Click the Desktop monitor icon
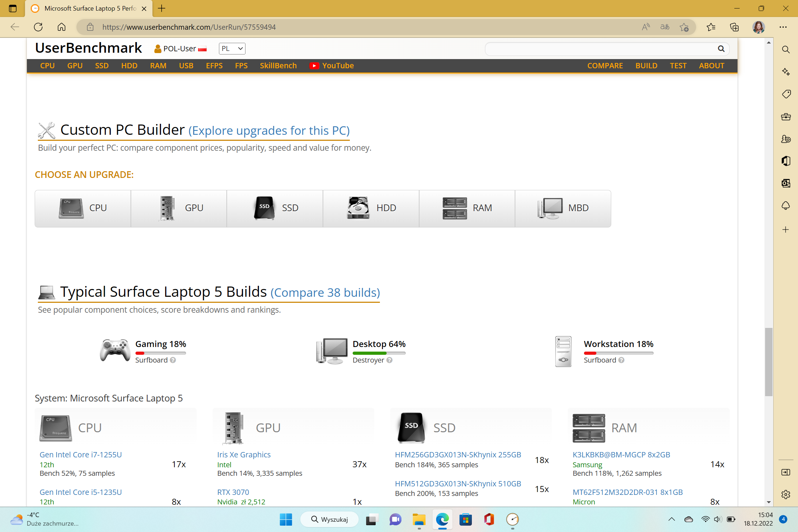The image size is (798, 532). [332, 351]
